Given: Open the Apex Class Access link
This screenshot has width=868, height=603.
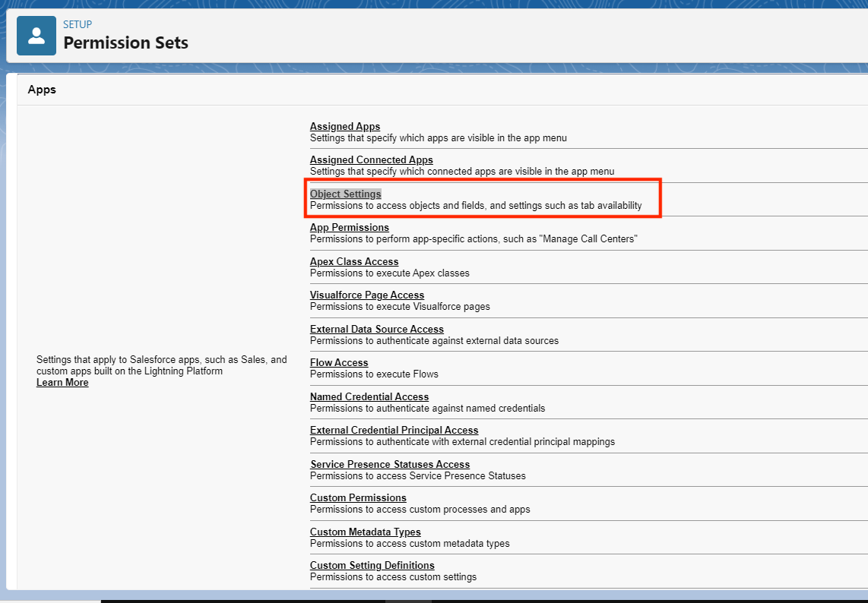Looking at the screenshot, I should (354, 261).
